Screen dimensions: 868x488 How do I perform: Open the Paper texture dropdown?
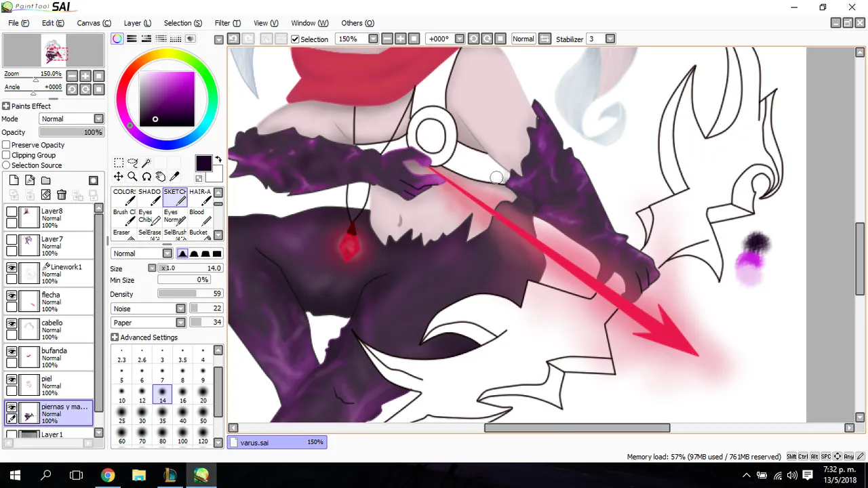click(149, 323)
